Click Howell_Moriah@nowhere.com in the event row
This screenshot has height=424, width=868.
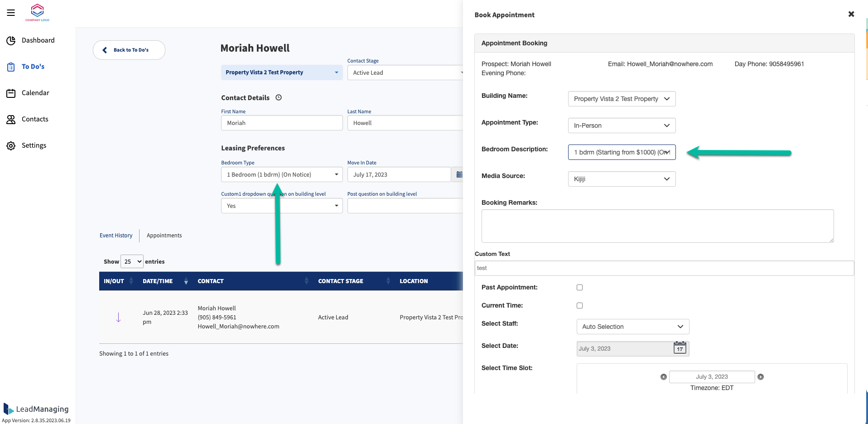pyautogui.click(x=238, y=326)
